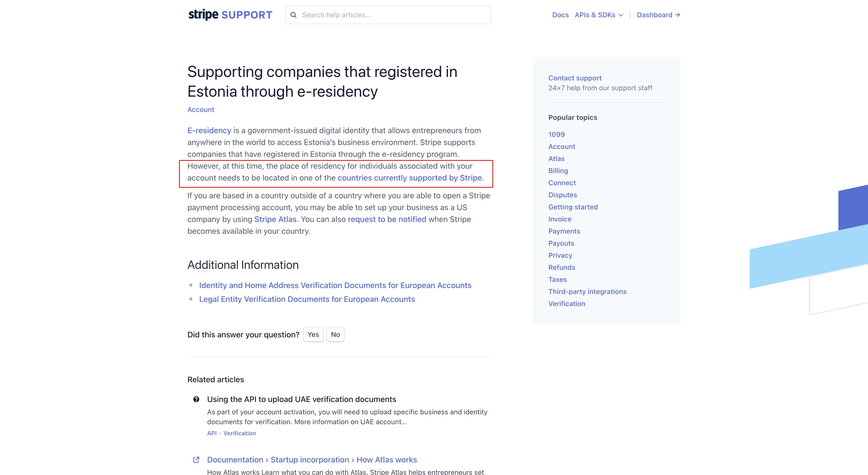This screenshot has width=868, height=475.
Task: Open the Docs navigation link
Action: tap(560, 15)
